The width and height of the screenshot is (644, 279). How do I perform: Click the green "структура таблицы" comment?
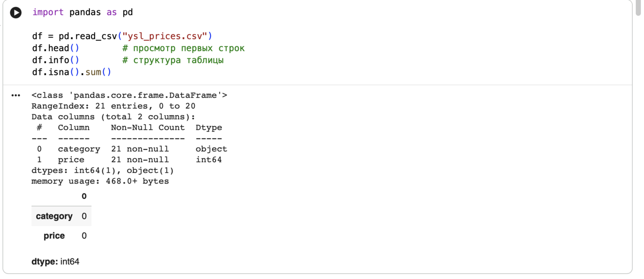[x=173, y=60]
